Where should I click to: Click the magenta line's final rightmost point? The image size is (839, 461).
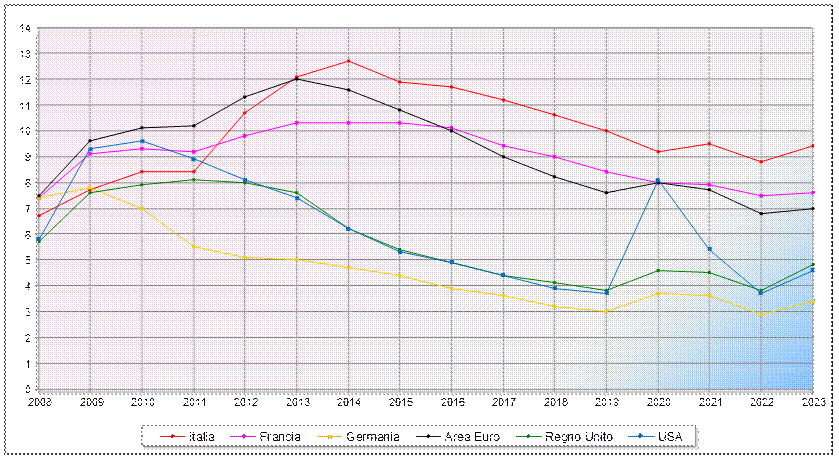pos(812,193)
